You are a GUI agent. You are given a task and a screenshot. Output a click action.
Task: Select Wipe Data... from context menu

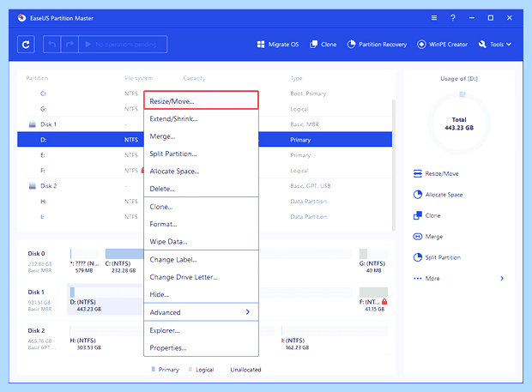click(x=201, y=241)
